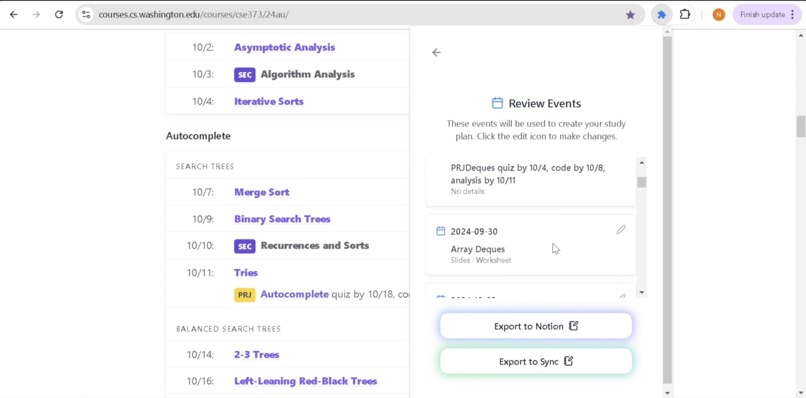Edit the 2024-09-30 Array Deques event
Image resolution: width=806 pixels, height=398 pixels.
point(621,230)
